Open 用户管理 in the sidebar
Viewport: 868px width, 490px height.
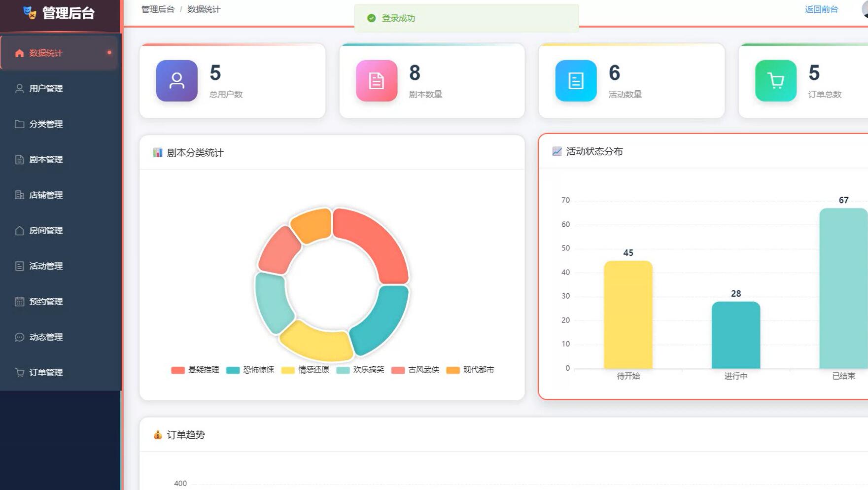pos(59,89)
